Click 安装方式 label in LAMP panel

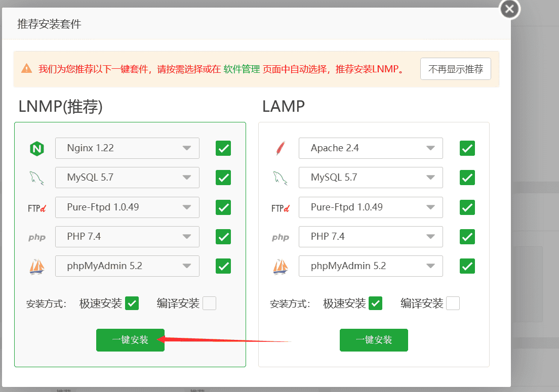pos(290,304)
